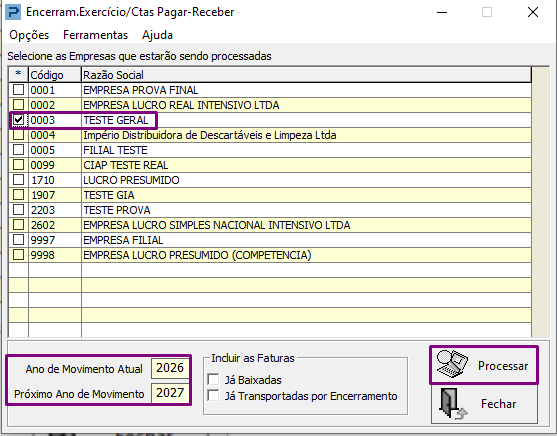The image size is (557, 436).
Task: Tick Já Transportadas por Encerramento checkbox
Action: 213,395
